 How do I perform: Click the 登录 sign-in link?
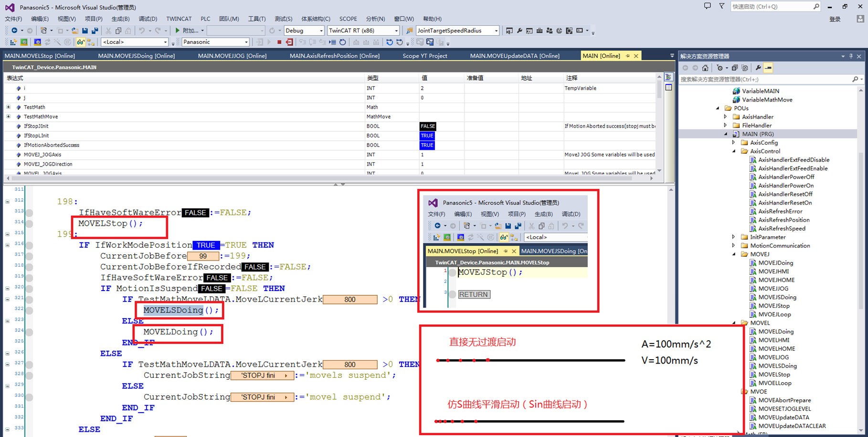point(835,19)
